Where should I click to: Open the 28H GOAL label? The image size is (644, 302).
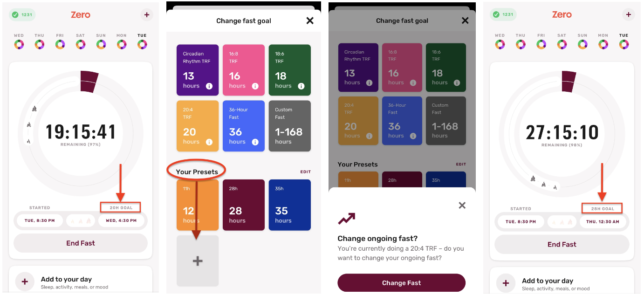(602, 209)
